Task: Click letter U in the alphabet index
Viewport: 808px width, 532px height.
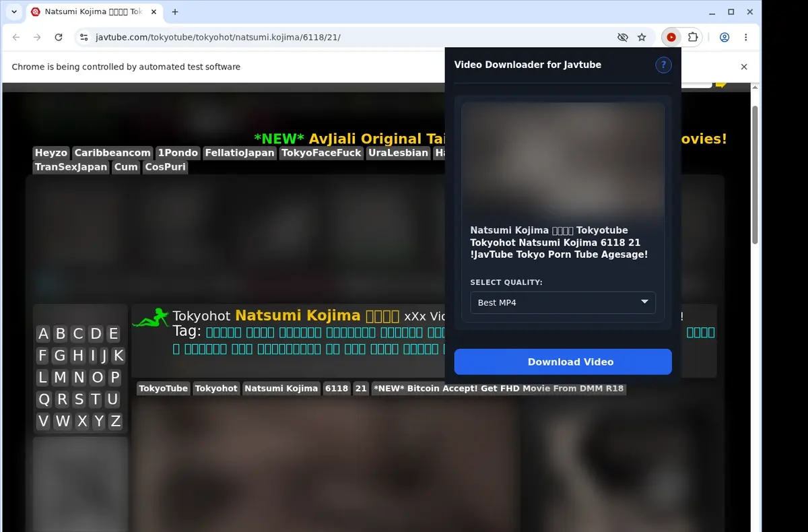Action: (112, 399)
